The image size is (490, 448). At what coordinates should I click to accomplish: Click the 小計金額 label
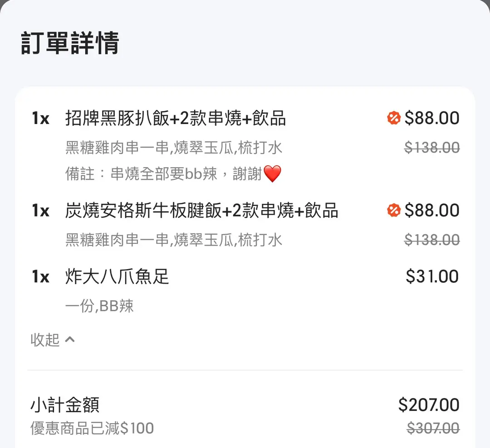coord(65,404)
